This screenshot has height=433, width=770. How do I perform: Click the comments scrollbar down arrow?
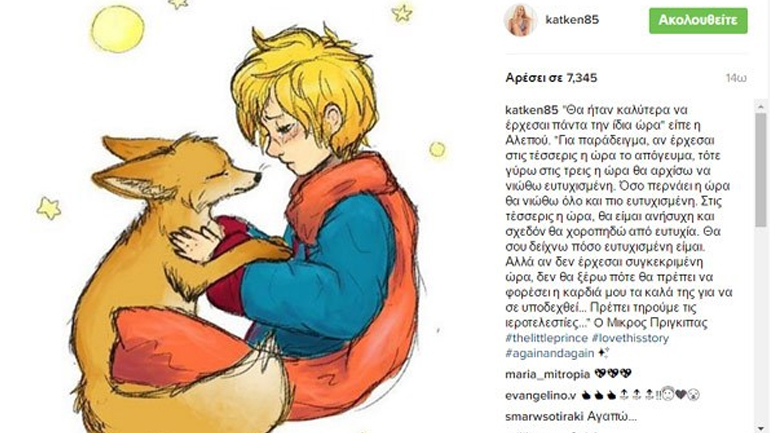[761, 429]
